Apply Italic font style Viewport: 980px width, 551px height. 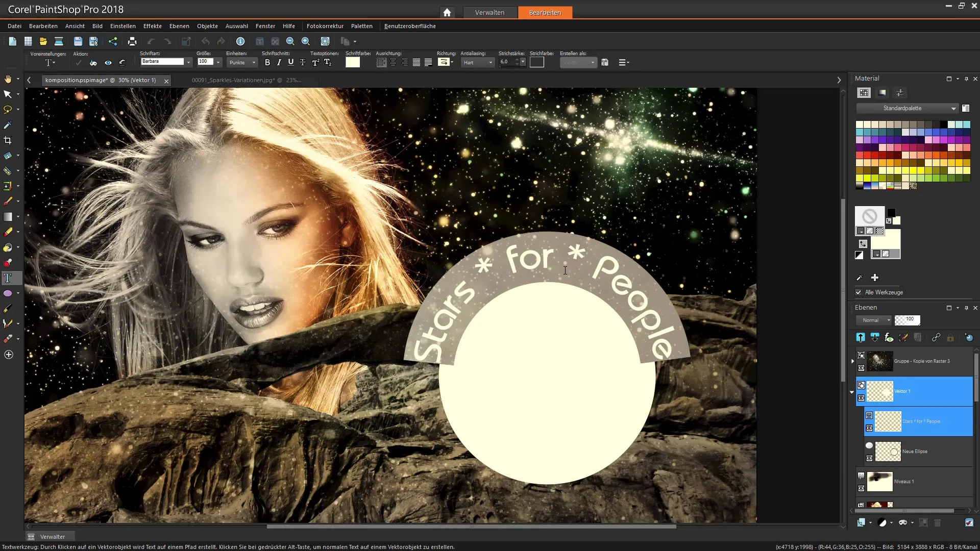[279, 62]
